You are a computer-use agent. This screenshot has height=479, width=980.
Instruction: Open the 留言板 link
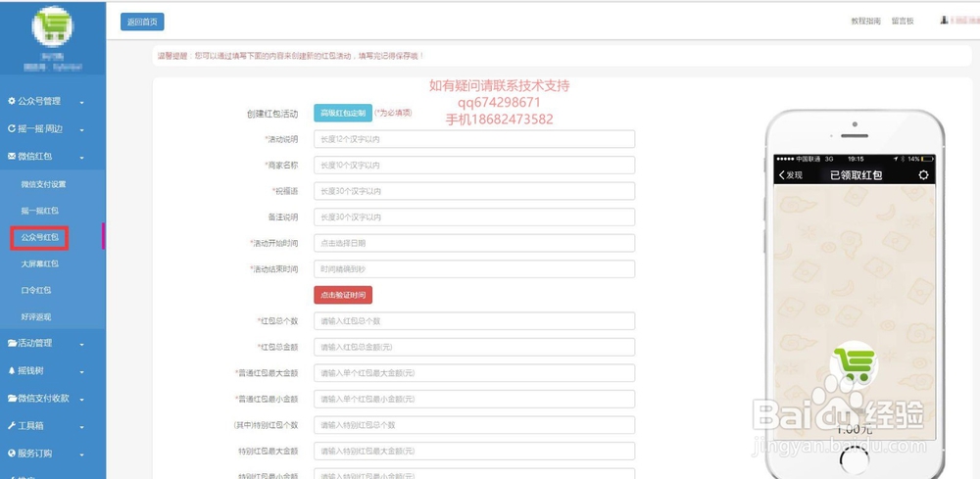[x=903, y=21]
